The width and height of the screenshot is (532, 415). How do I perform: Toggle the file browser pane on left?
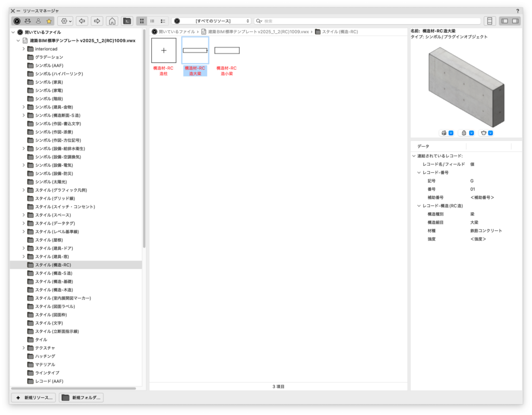(504, 21)
